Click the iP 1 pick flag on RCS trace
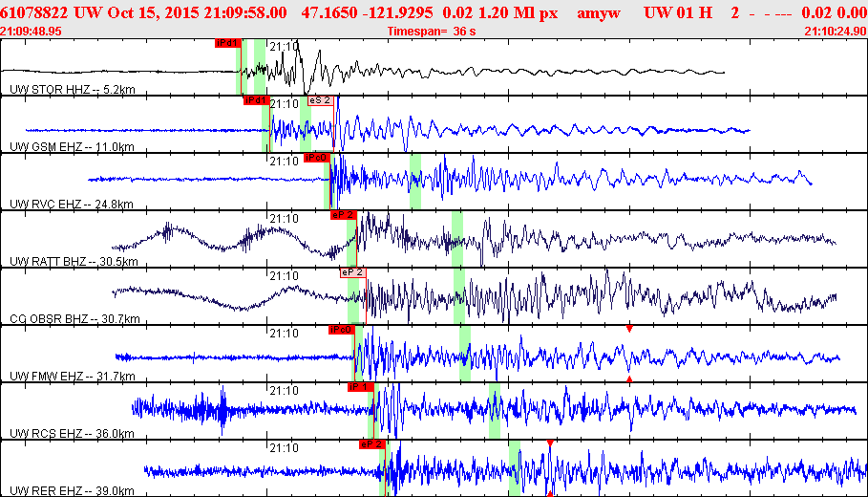The height and width of the screenshot is (497, 868). point(359,387)
